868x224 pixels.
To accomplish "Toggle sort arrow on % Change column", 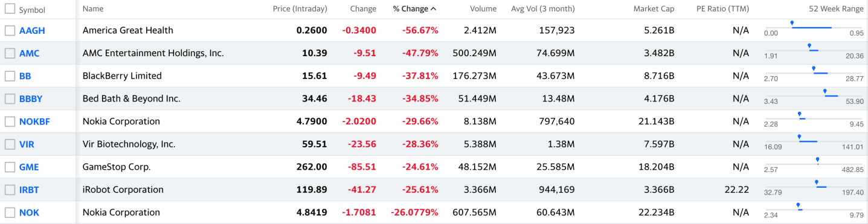I will [x=434, y=9].
